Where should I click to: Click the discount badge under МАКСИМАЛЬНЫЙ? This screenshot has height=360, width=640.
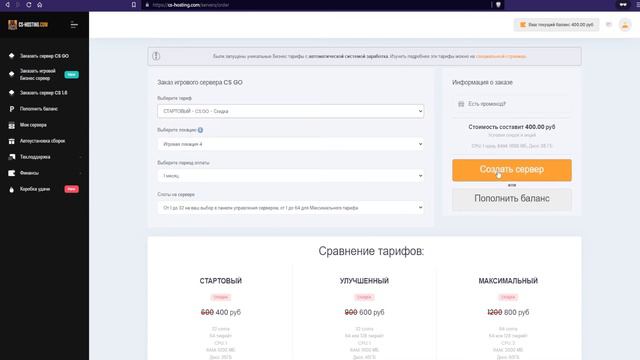tap(508, 297)
